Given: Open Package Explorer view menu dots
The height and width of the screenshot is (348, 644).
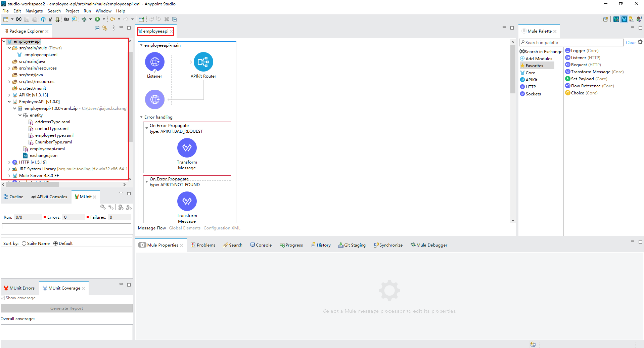Looking at the screenshot, I should (x=113, y=28).
